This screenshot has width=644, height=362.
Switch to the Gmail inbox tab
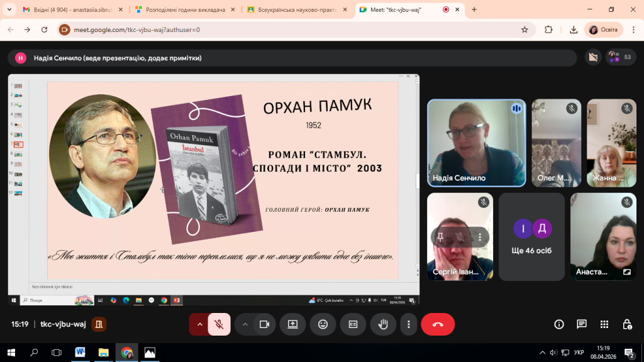[x=68, y=10]
